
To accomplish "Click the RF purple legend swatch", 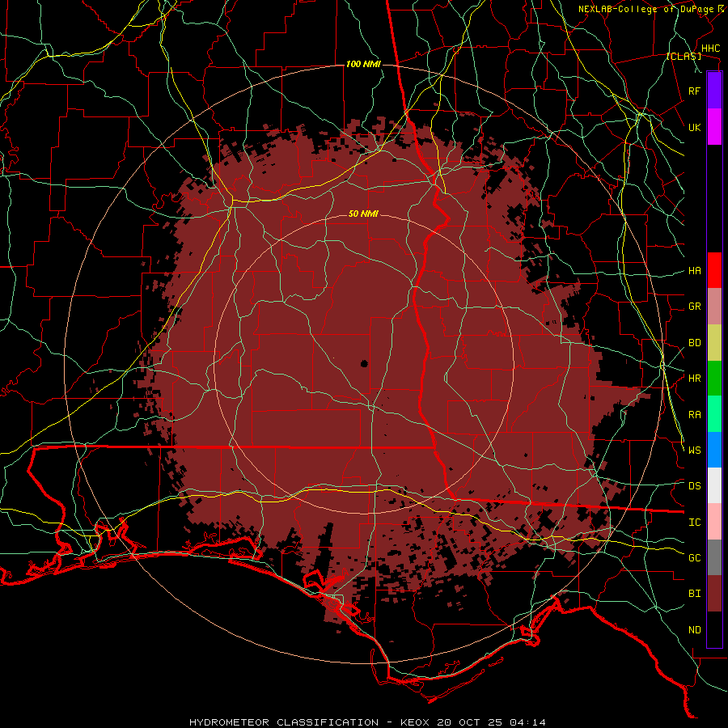I will 714,91.
